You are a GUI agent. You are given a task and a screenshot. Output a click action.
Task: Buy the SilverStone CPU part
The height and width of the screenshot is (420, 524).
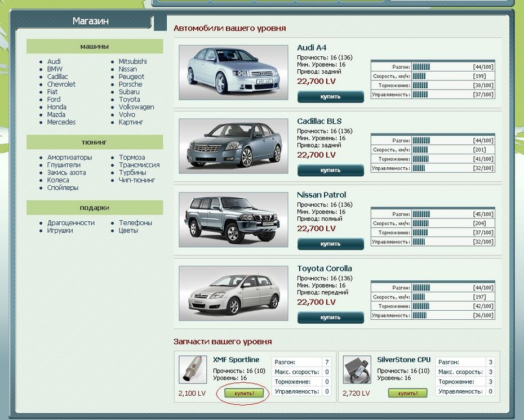pos(408,394)
